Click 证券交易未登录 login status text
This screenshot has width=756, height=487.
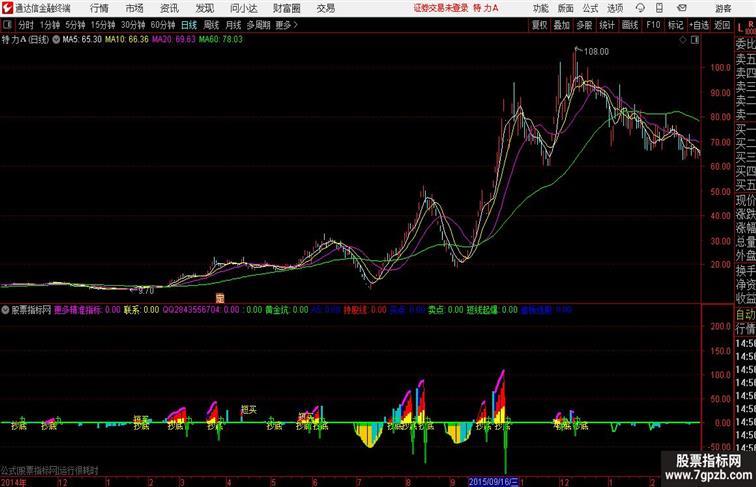point(441,8)
